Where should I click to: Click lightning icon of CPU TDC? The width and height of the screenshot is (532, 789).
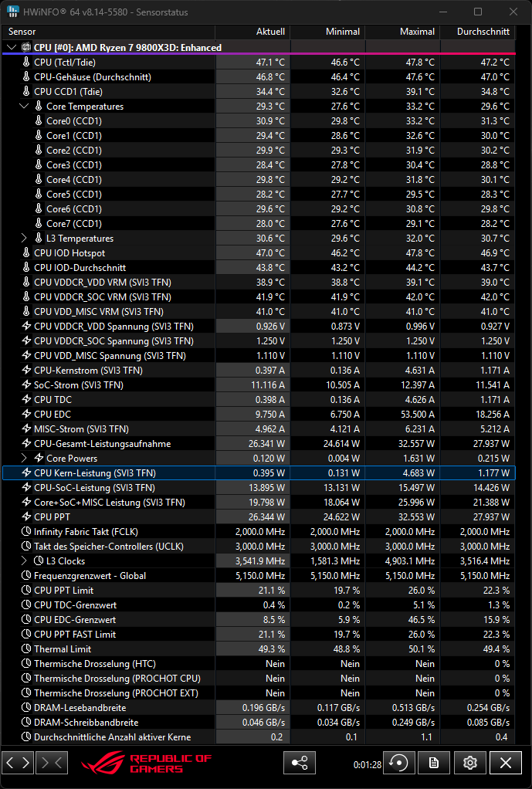[x=27, y=399]
